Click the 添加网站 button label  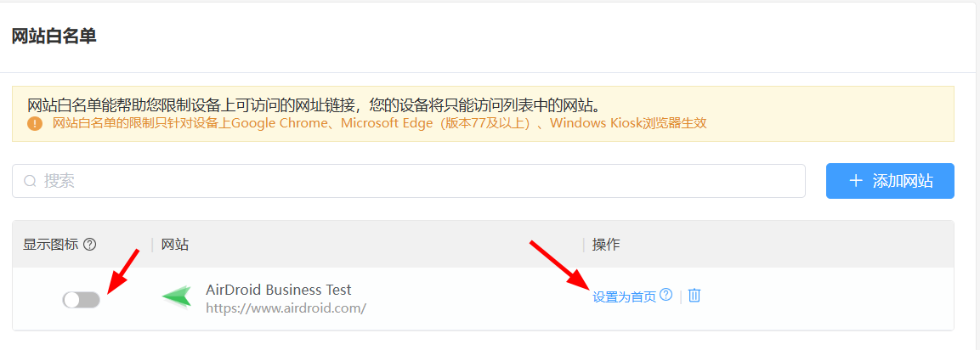[904, 181]
